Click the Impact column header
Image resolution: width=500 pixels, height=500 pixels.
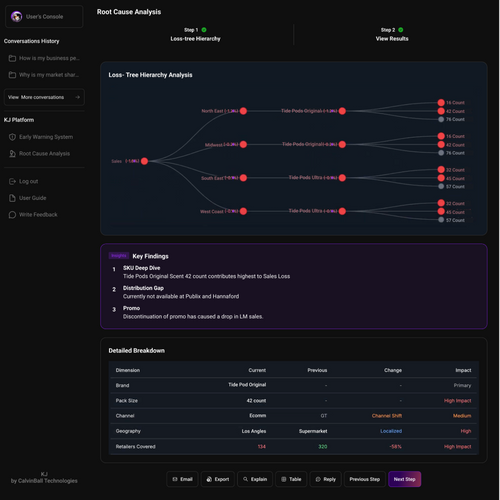coord(463,370)
